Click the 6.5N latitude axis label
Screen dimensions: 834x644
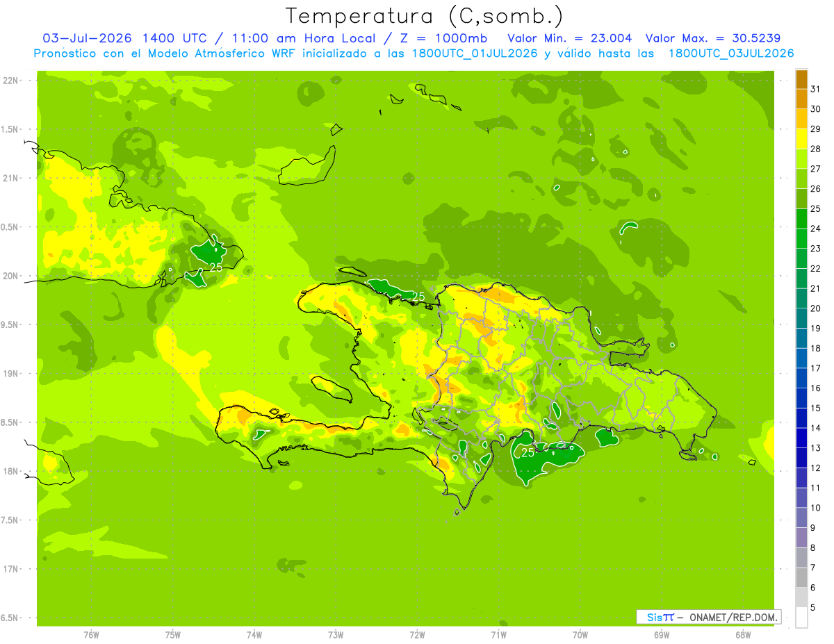tap(10, 618)
